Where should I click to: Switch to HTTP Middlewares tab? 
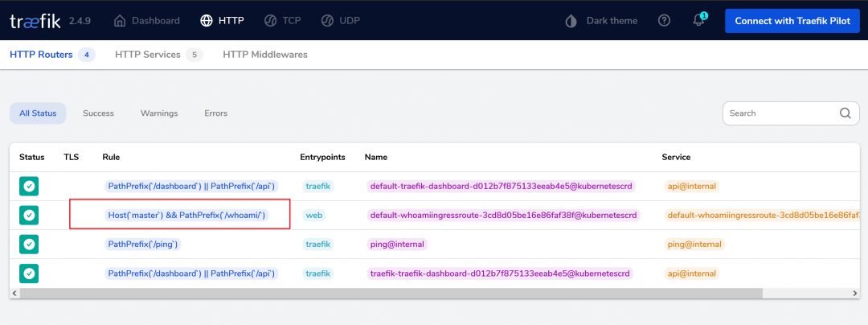265,55
